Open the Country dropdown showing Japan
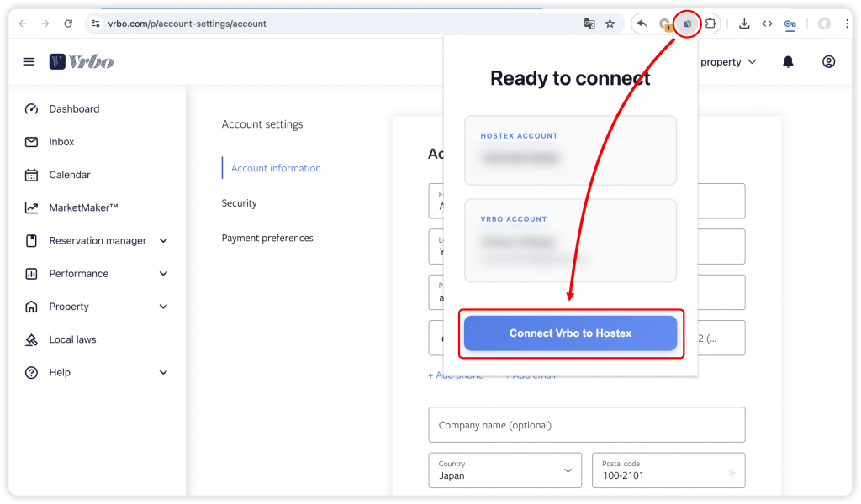Viewport: 861px width, 504px height. click(504, 470)
